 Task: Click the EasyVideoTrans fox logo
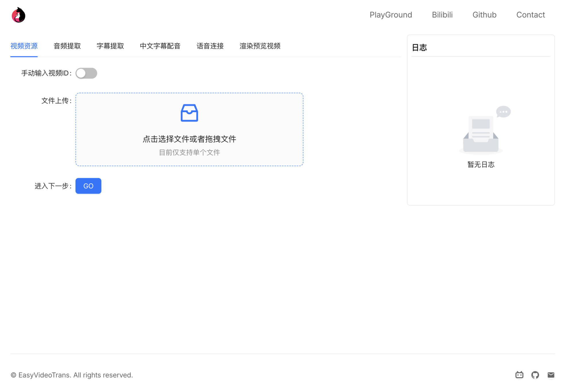(18, 15)
